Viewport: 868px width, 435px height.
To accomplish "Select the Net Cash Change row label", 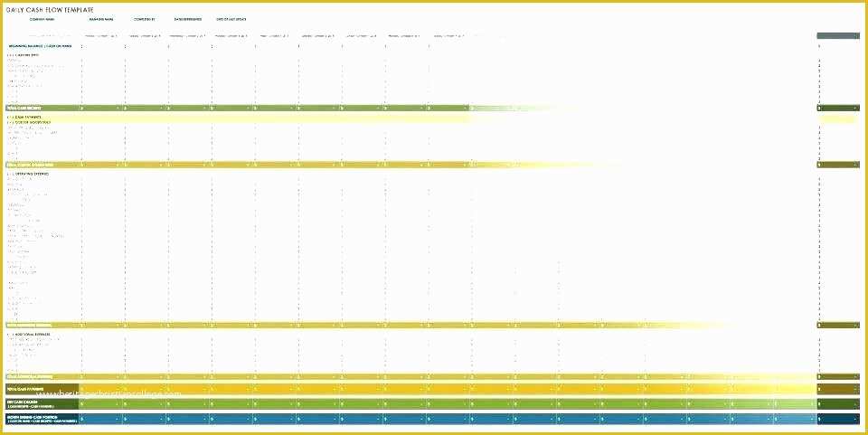I will tap(42, 404).
